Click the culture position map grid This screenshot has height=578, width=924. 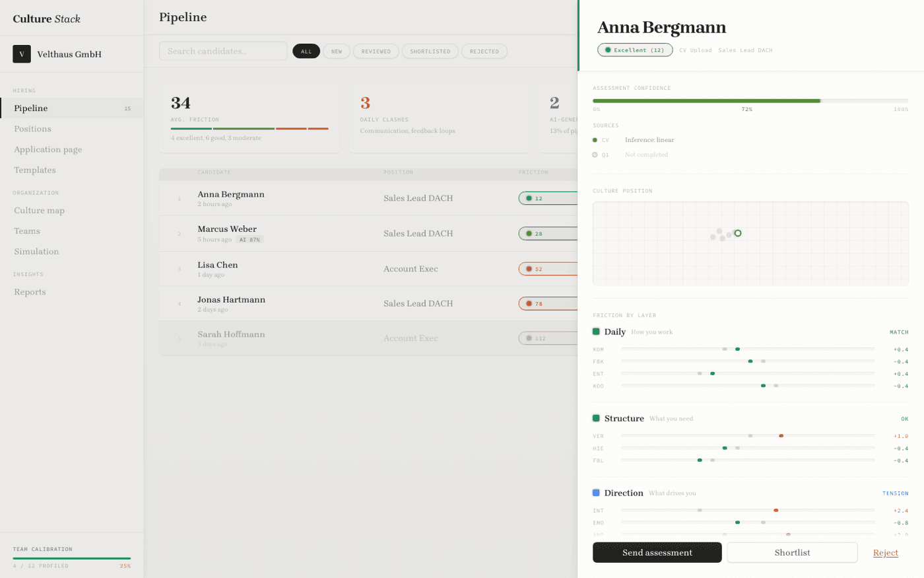(750, 244)
